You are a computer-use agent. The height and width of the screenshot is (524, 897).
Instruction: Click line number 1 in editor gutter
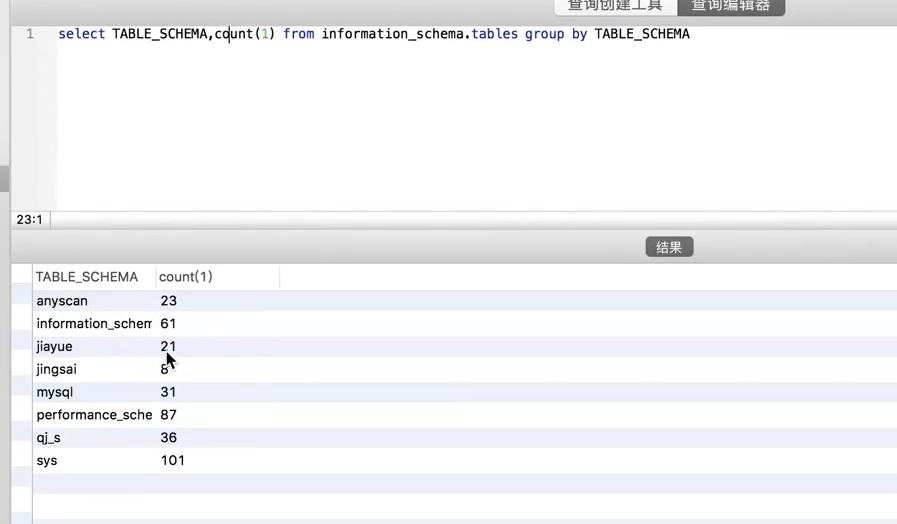tap(30, 34)
